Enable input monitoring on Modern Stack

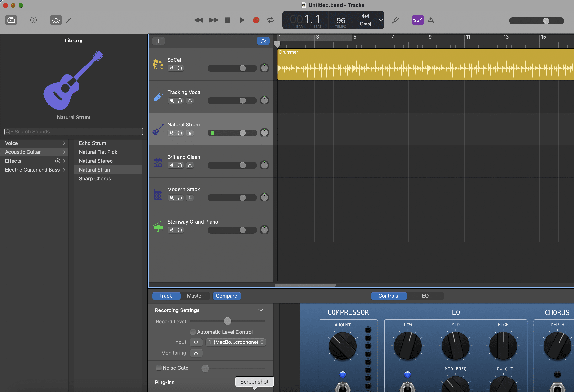[190, 198]
